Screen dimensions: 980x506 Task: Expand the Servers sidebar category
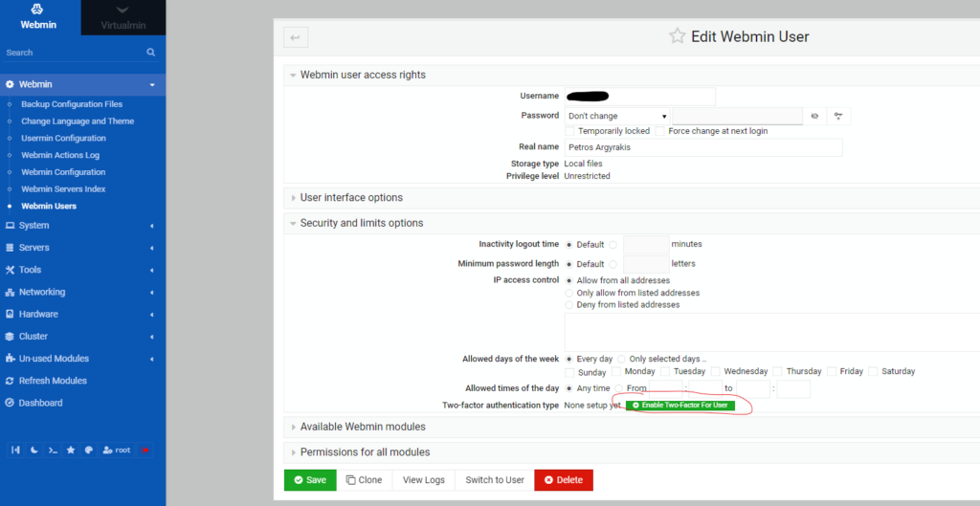(x=82, y=248)
